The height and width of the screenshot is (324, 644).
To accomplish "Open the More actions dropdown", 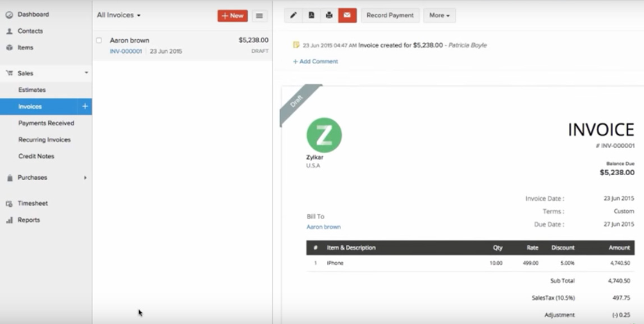I will tap(439, 16).
